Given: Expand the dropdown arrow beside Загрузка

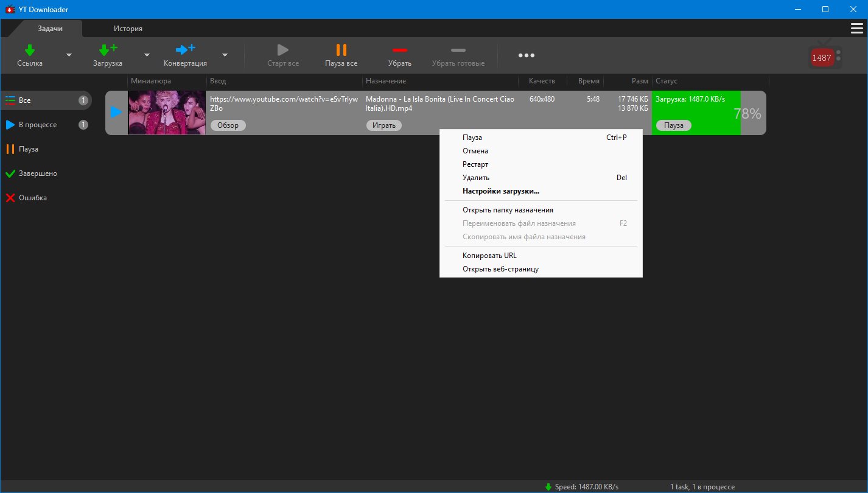Looking at the screenshot, I should (x=147, y=55).
